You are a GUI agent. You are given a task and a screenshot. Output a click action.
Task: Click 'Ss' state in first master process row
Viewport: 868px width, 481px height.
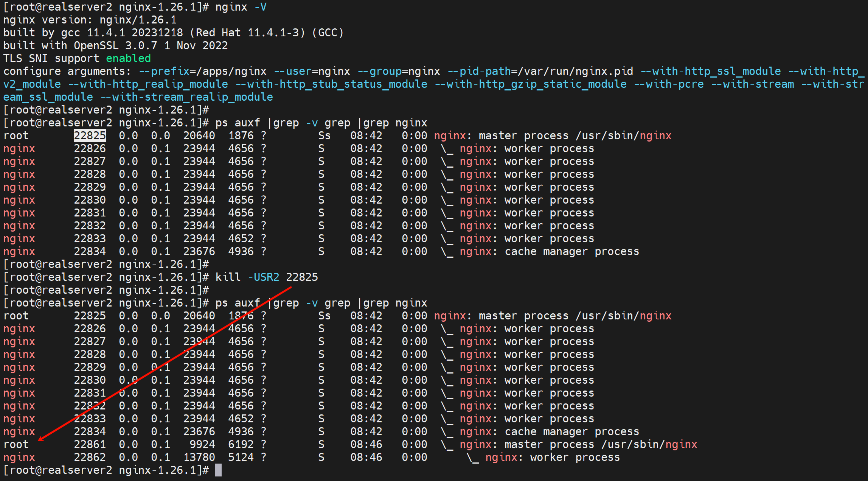tap(324, 135)
